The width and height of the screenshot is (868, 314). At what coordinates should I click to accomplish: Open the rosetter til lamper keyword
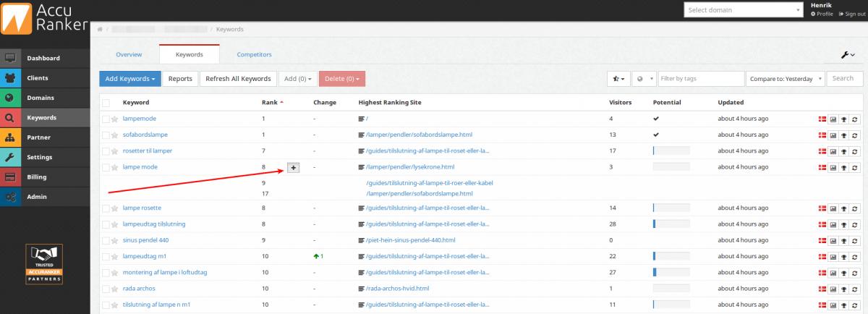click(x=148, y=150)
